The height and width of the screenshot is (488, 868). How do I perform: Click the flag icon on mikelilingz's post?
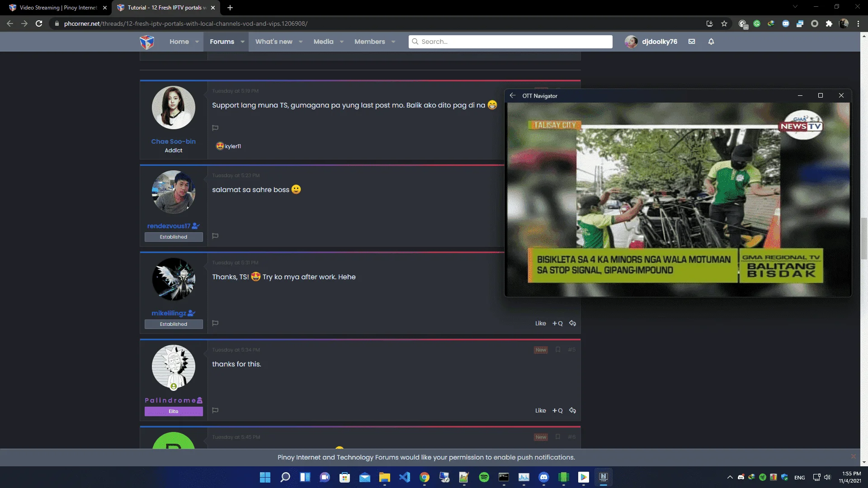click(215, 323)
